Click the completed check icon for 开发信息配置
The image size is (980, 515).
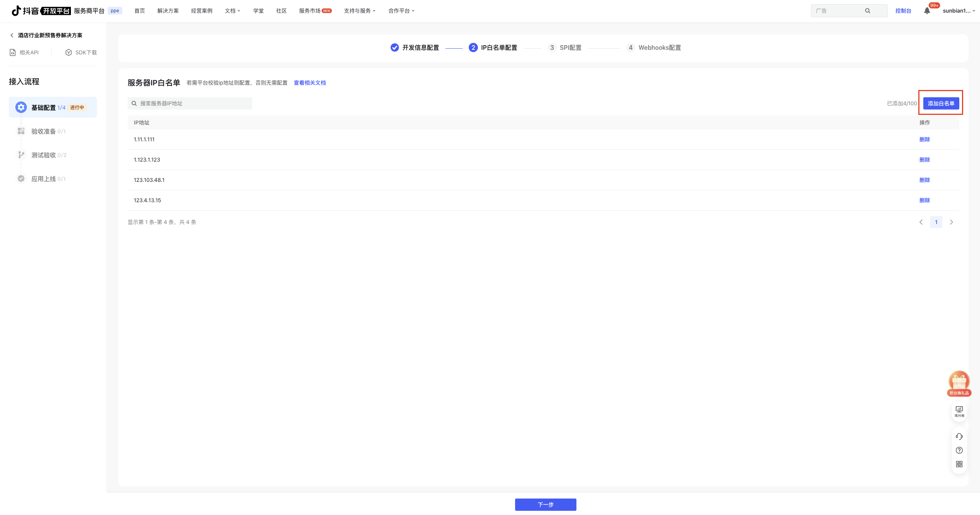[394, 47]
